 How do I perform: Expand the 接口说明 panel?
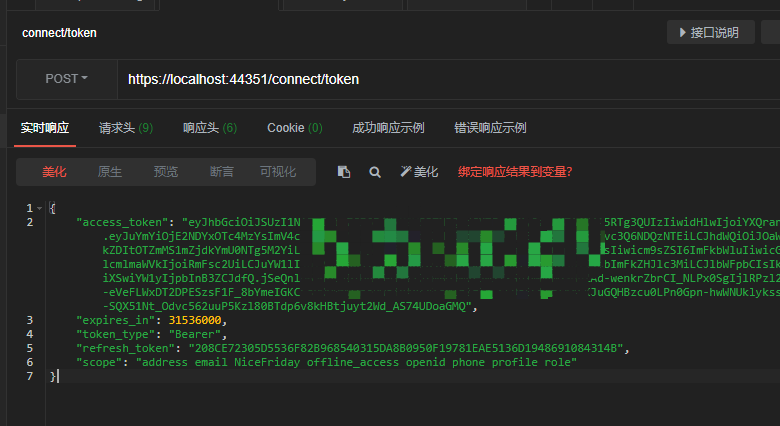pyautogui.click(x=710, y=33)
